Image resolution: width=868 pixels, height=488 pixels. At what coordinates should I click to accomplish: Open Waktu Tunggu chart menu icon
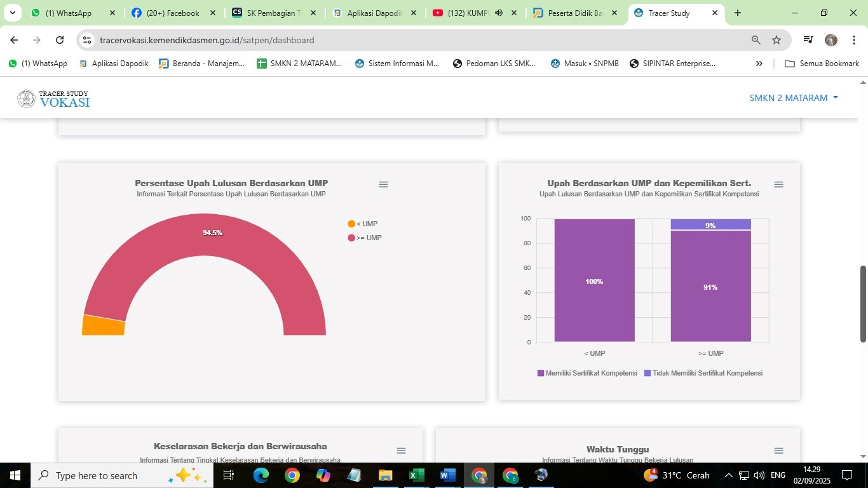pyautogui.click(x=778, y=451)
